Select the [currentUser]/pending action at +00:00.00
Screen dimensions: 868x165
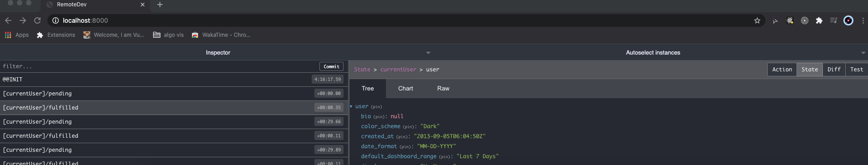coord(174,94)
